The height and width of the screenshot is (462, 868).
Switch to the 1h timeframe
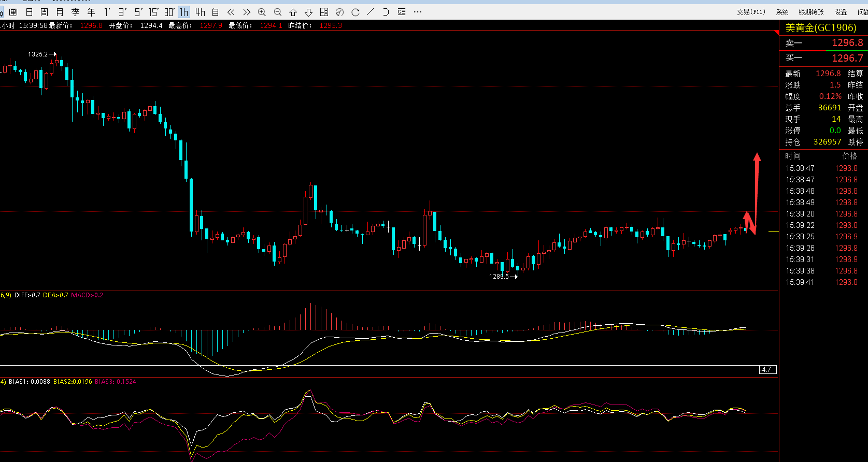click(184, 12)
